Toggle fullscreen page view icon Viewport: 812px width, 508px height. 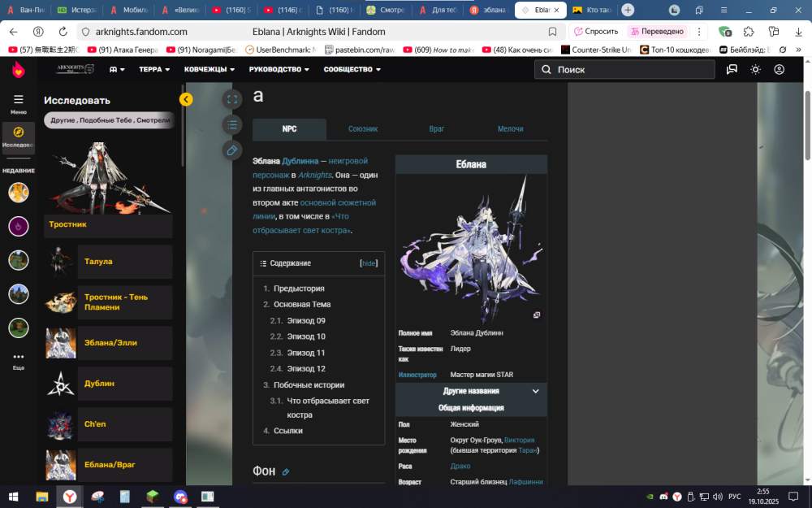[232, 99]
